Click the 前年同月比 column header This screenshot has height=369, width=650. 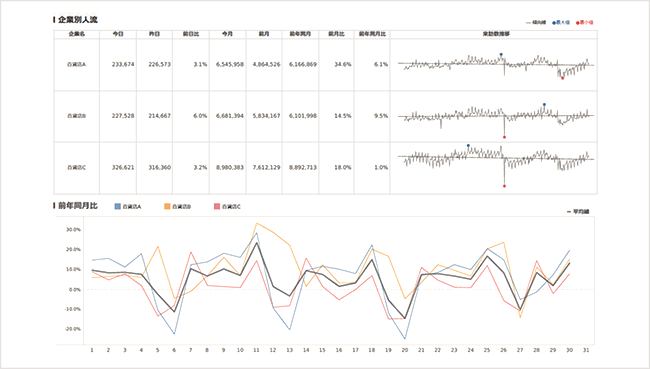[x=372, y=34]
